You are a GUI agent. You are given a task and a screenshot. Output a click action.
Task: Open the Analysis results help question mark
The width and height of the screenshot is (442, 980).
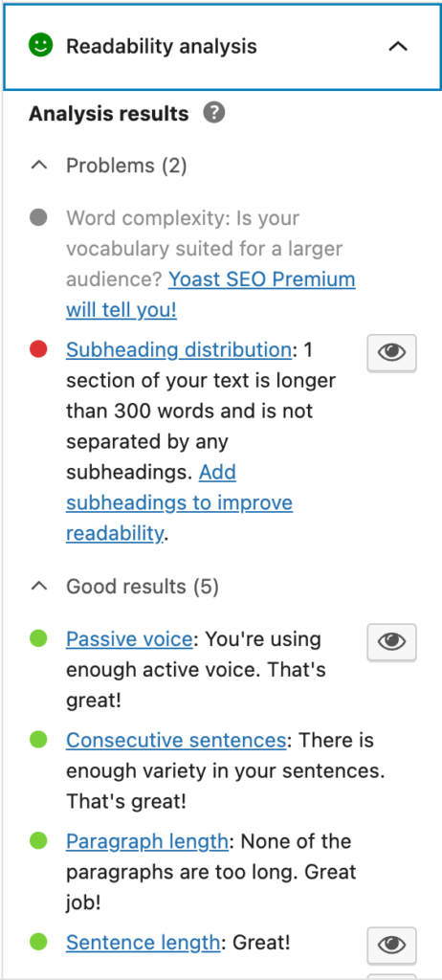click(213, 113)
